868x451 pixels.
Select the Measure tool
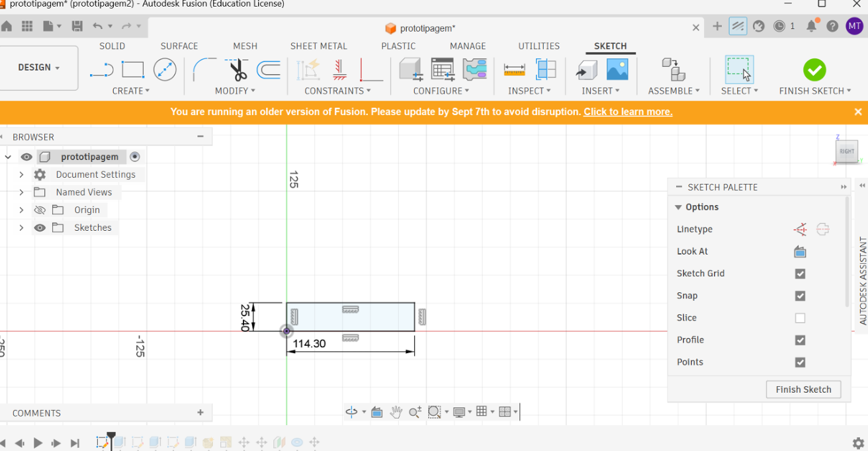coord(514,69)
